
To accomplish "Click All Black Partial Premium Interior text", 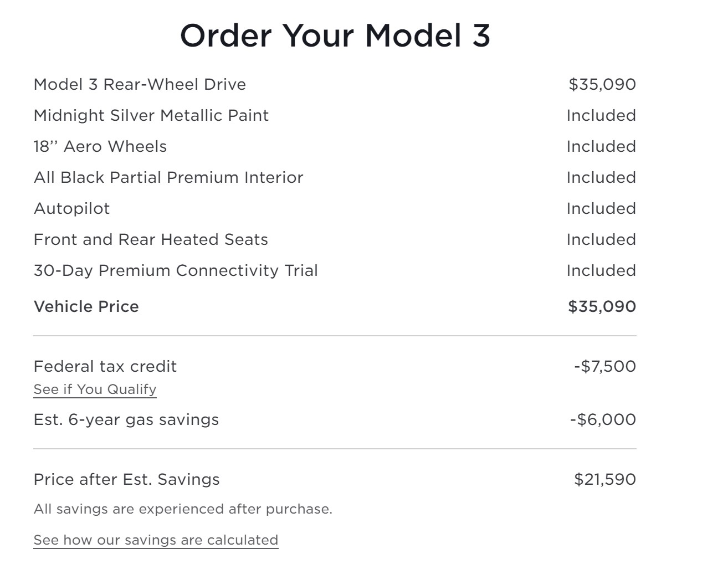I will [168, 177].
